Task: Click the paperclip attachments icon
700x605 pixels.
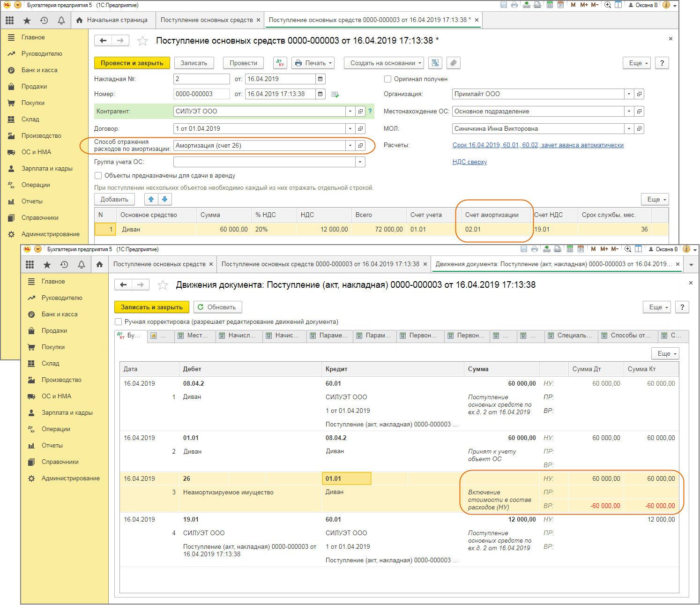Action: click(453, 63)
